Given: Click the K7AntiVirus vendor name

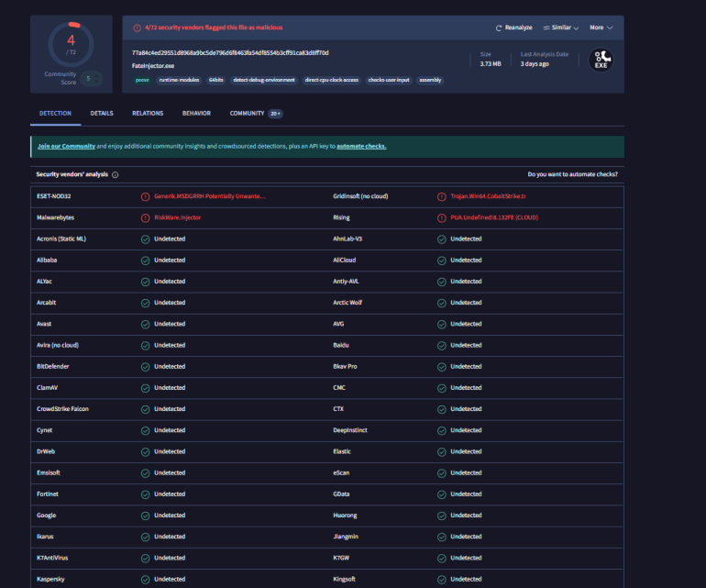Looking at the screenshot, I should (52, 558).
